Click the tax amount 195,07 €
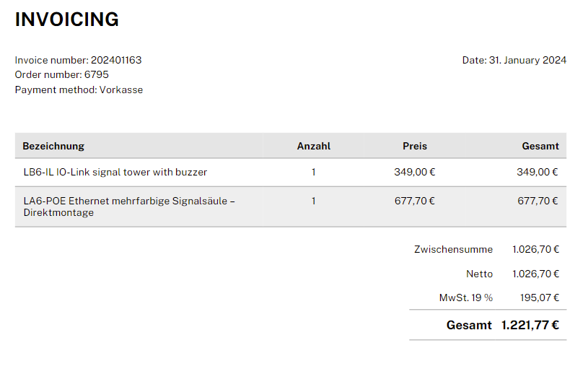Image resolution: width=588 pixels, height=382 pixels. [x=539, y=298]
